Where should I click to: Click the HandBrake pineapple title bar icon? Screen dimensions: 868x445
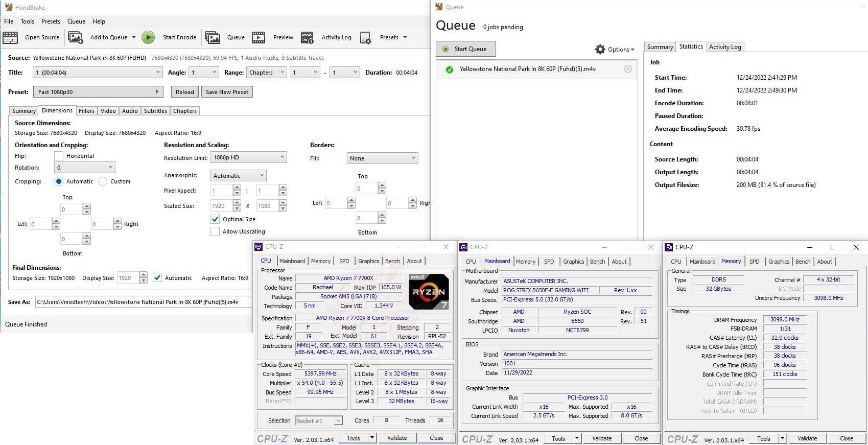tap(9, 7)
